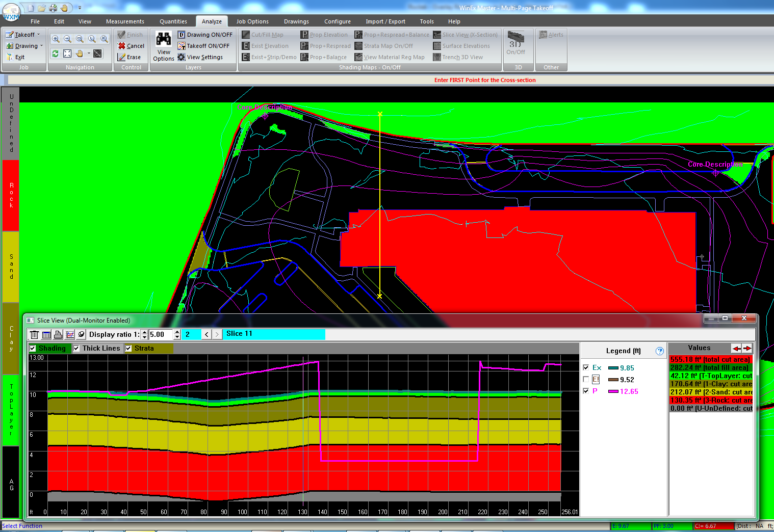
Task: Enable the E! legend checkbox
Action: point(586,380)
